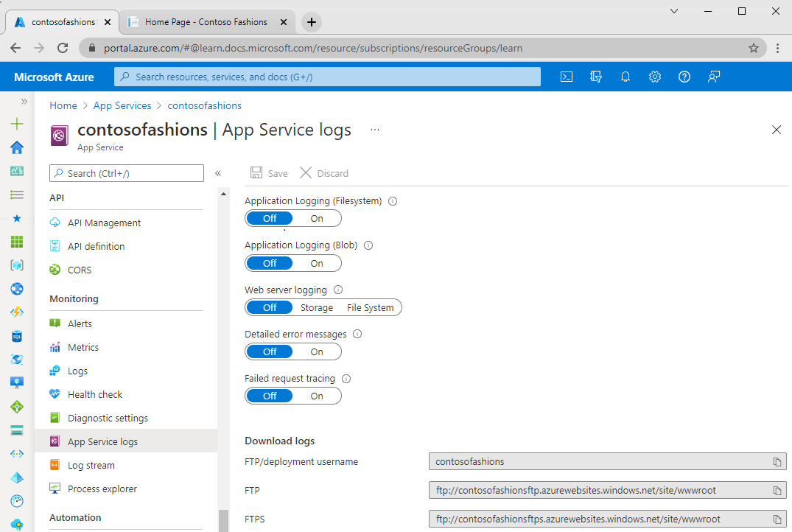Viewport: 792px width, 532px height.
Task: Reload the browser page
Action: (63, 48)
